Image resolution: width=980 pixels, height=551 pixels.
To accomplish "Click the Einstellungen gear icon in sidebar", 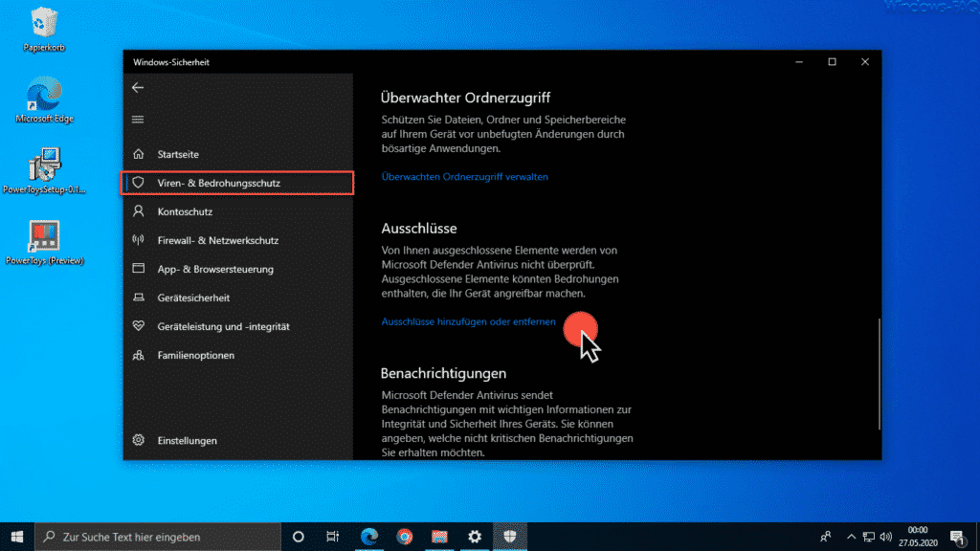I will 139,440.
